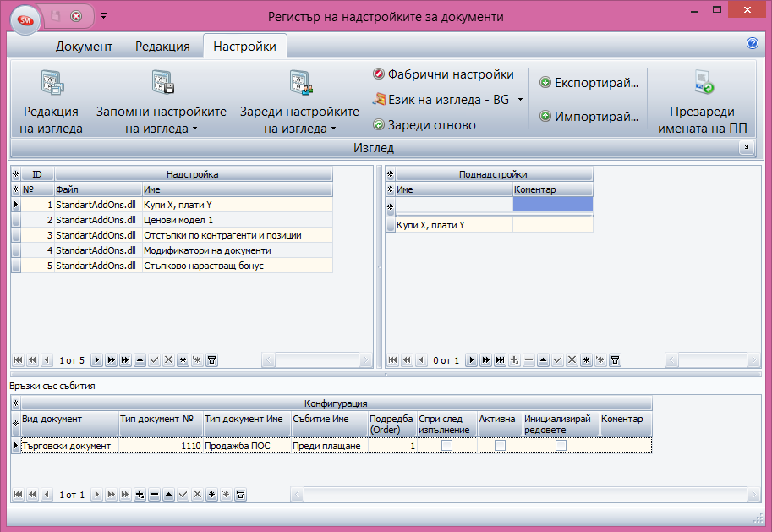
Task: Add a record with plus in Конфигурация navigator
Action: pyautogui.click(x=140, y=495)
